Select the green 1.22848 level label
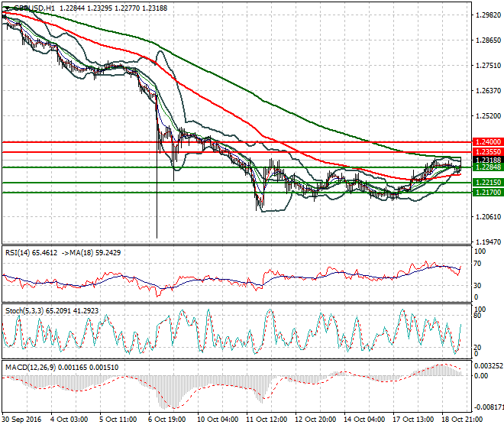The height and width of the screenshot is (428, 504). coord(488,167)
